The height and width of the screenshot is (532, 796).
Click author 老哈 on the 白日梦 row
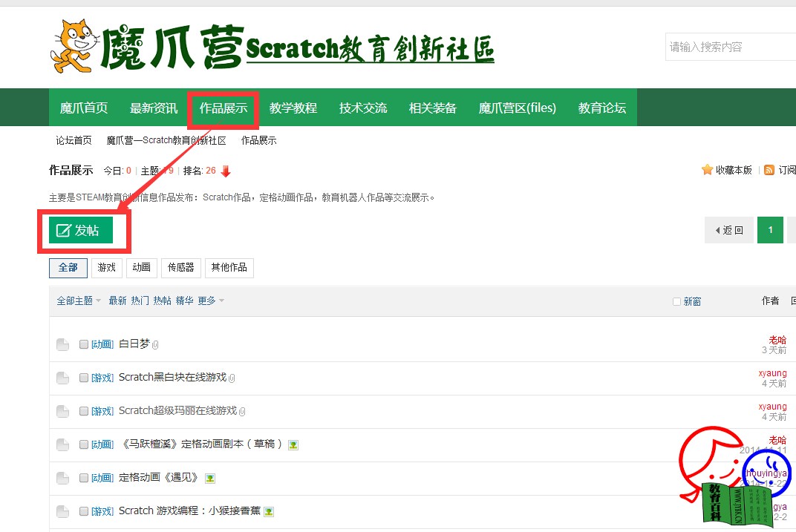[x=777, y=340]
